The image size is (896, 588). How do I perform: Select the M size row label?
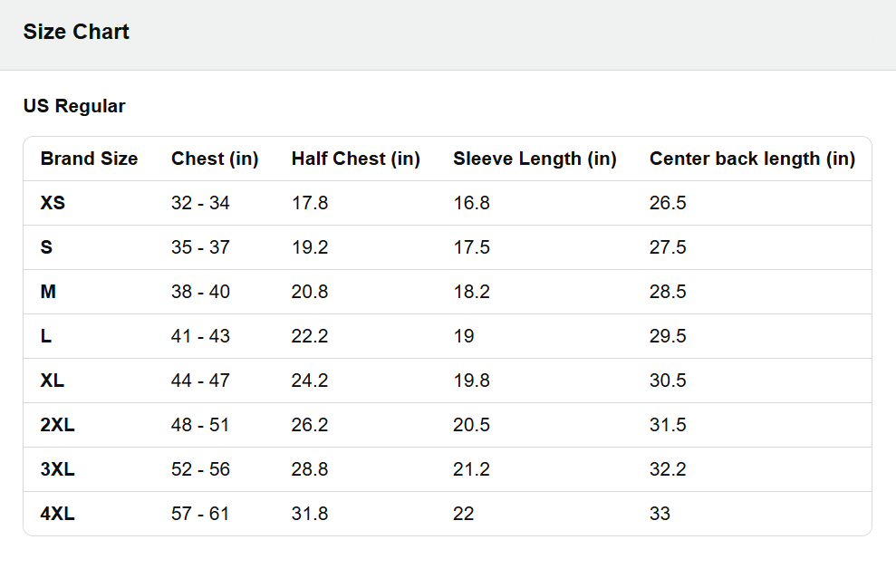point(48,292)
